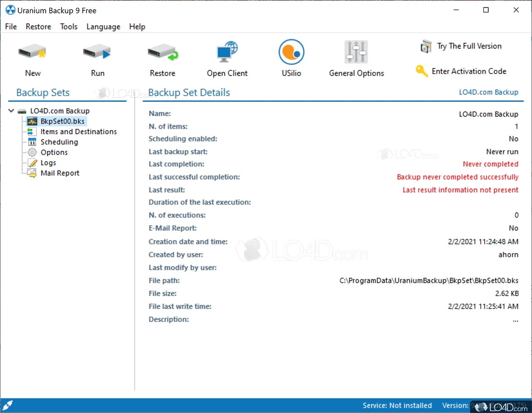Click the Scheduling enabled No value

pyautogui.click(x=514, y=139)
